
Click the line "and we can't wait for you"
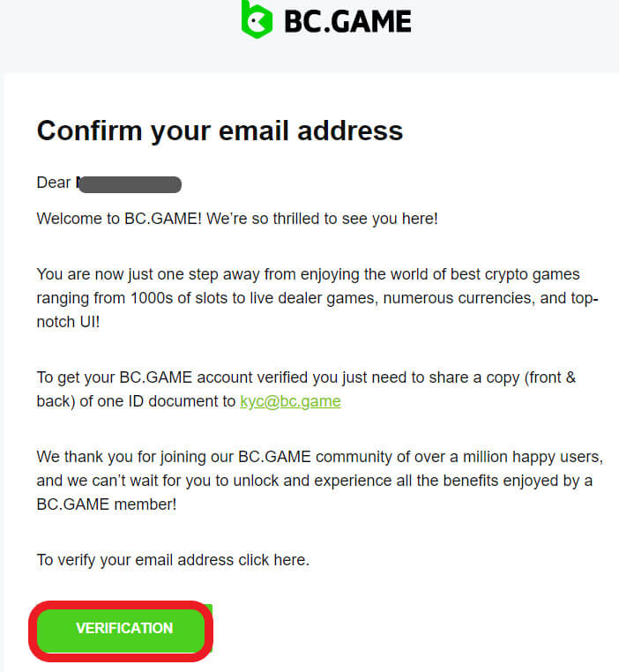click(x=315, y=481)
